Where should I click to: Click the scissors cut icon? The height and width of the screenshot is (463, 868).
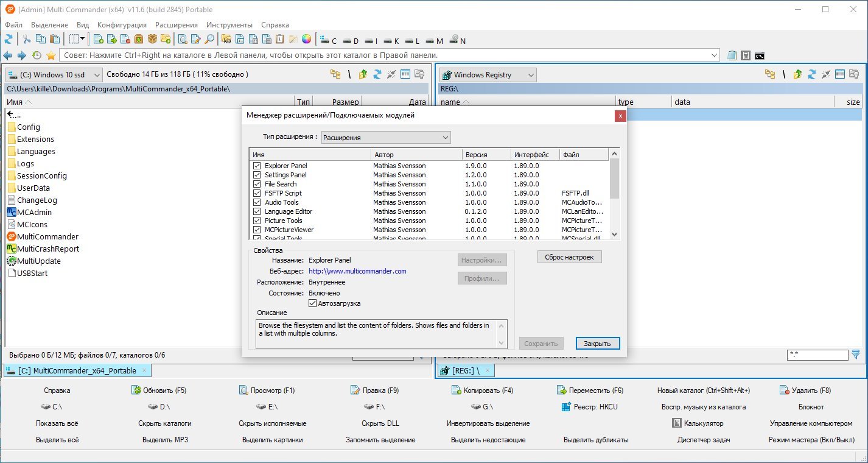[27, 40]
